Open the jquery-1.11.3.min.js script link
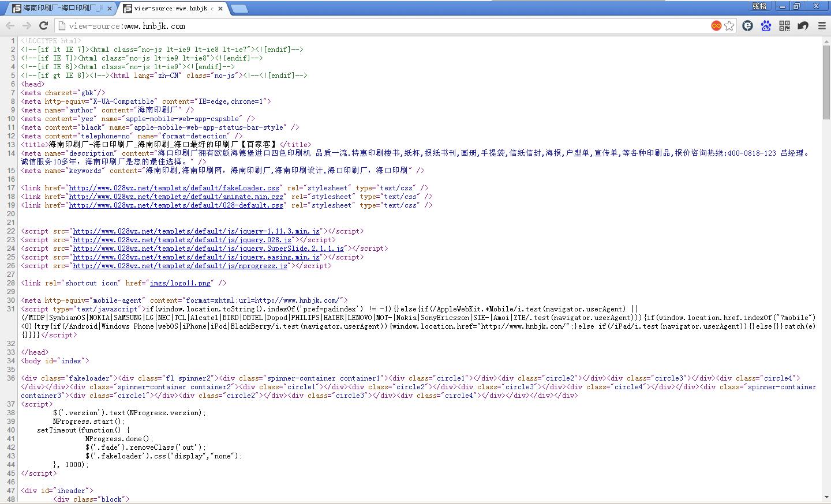Image resolution: width=831 pixels, height=504 pixels. 196,231
